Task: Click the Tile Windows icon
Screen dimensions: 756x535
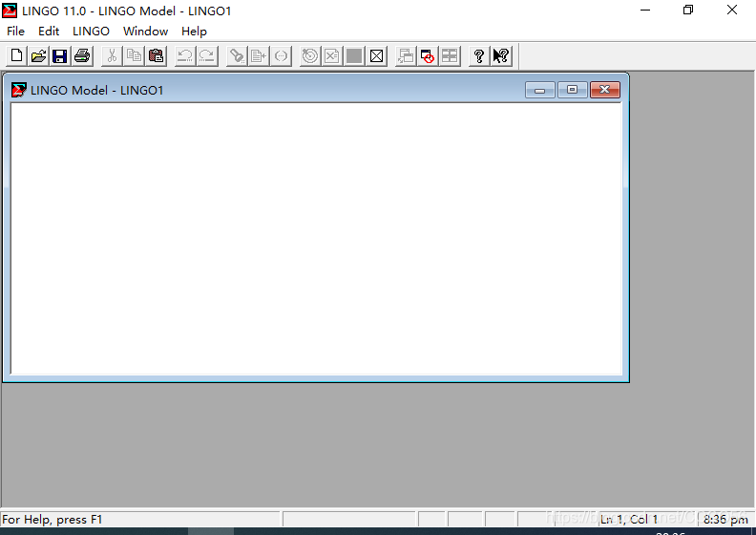Action: [450, 56]
